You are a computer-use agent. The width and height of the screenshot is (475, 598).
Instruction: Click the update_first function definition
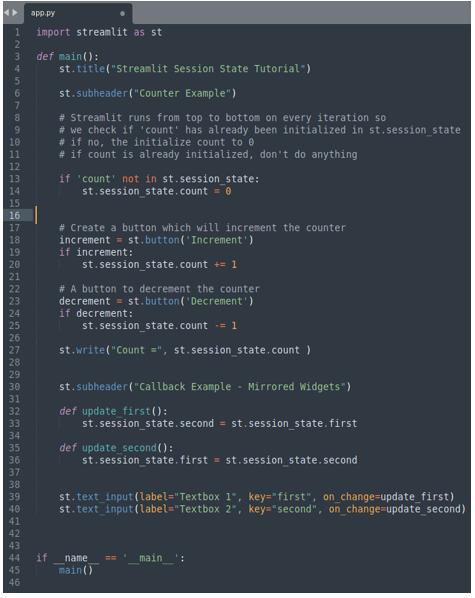pos(113,411)
